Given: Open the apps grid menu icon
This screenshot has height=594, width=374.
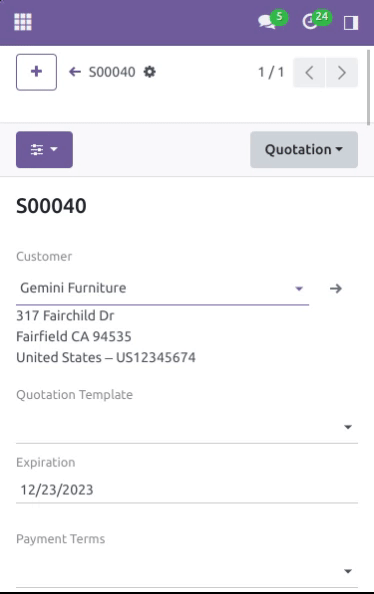Looking at the screenshot, I should point(23,22).
